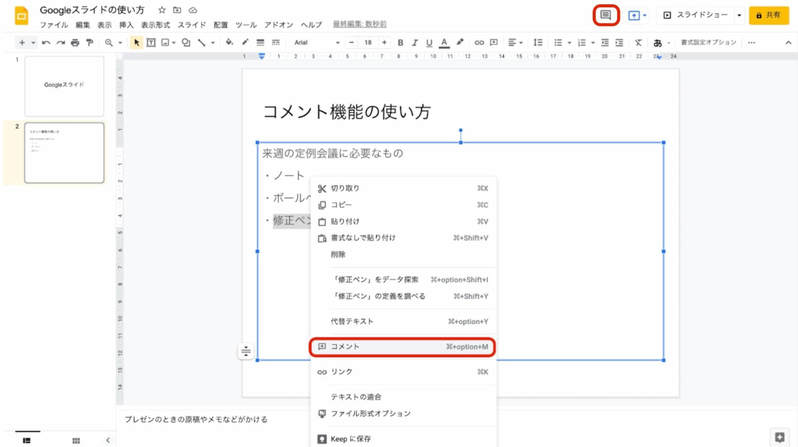Click the add comment toolbar icon
Viewport: 798px width, 447px height.
coord(494,43)
